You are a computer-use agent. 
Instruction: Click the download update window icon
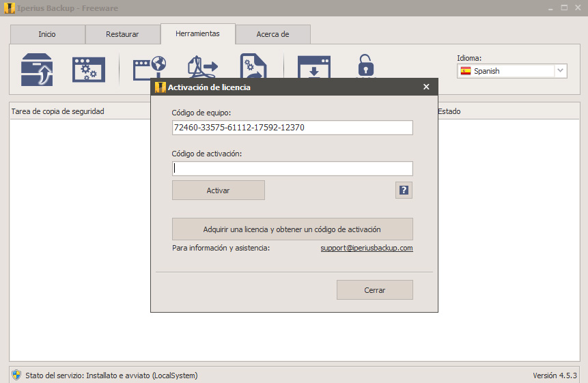pos(314,67)
